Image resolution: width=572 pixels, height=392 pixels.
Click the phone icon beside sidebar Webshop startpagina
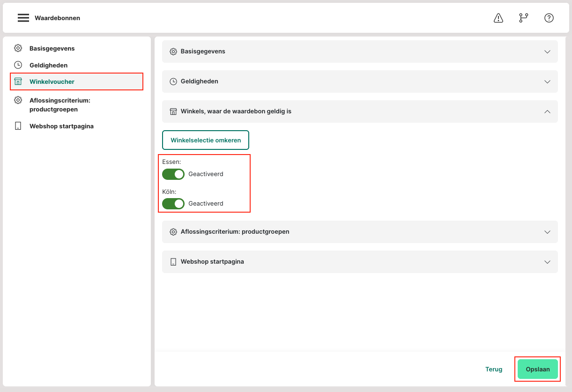(18, 126)
